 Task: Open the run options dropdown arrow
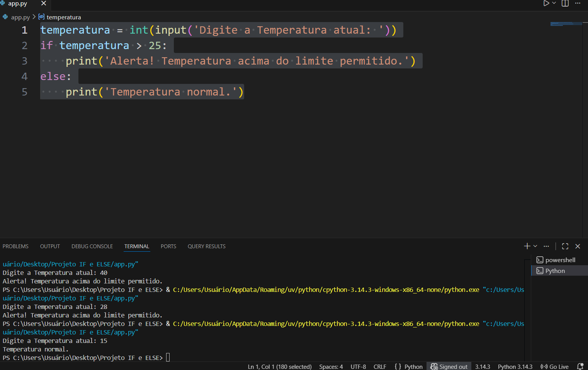point(554,3)
